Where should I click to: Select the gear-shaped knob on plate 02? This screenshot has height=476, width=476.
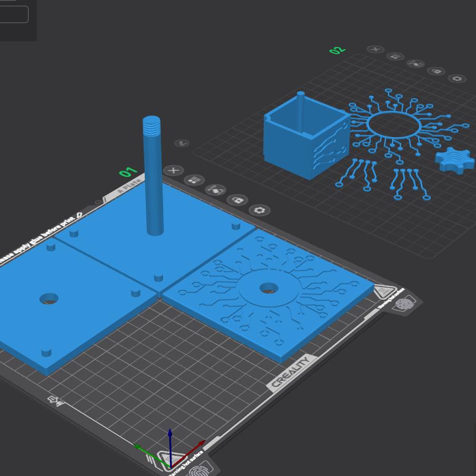pos(455,160)
